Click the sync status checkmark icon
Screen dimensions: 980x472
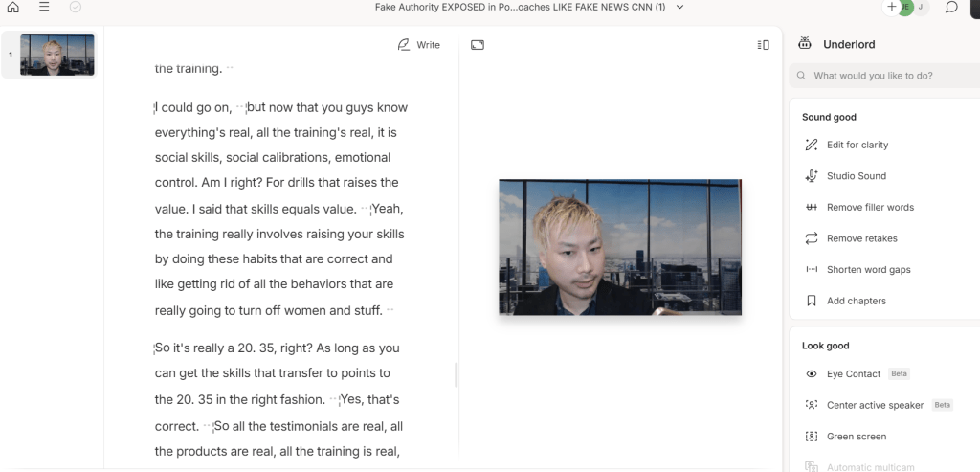(76, 8)
